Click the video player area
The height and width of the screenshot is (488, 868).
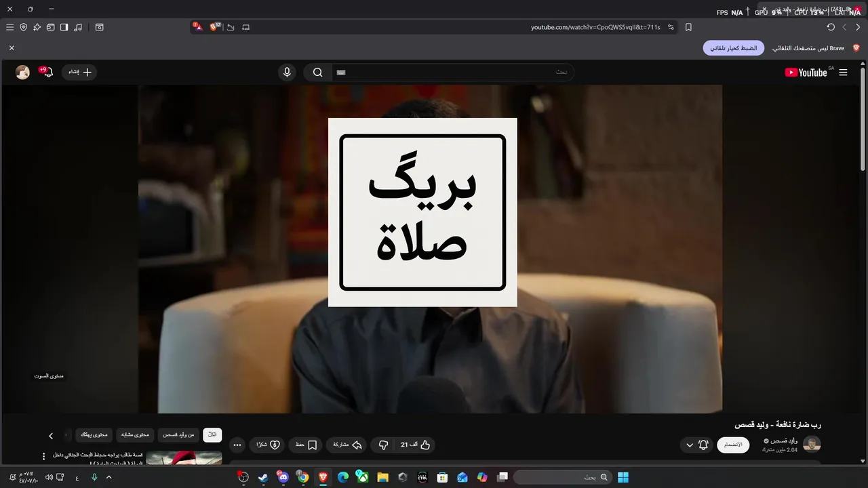click(x=430, y=249)
